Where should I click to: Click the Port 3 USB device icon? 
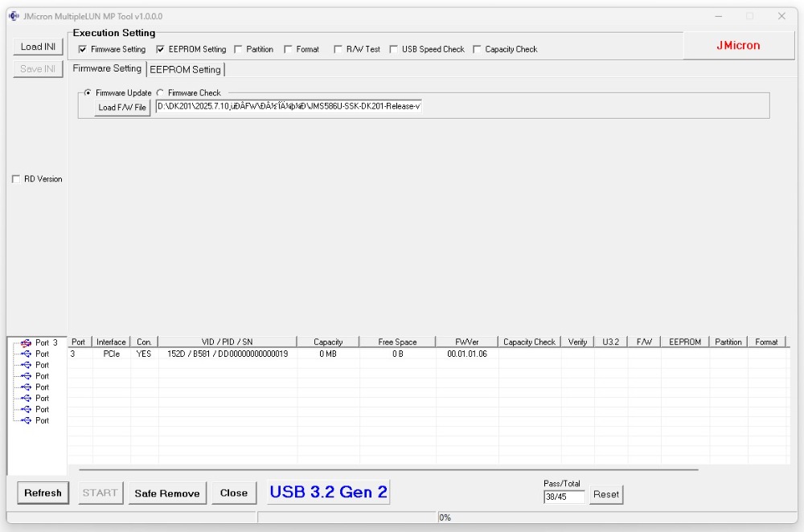(26, 343)
